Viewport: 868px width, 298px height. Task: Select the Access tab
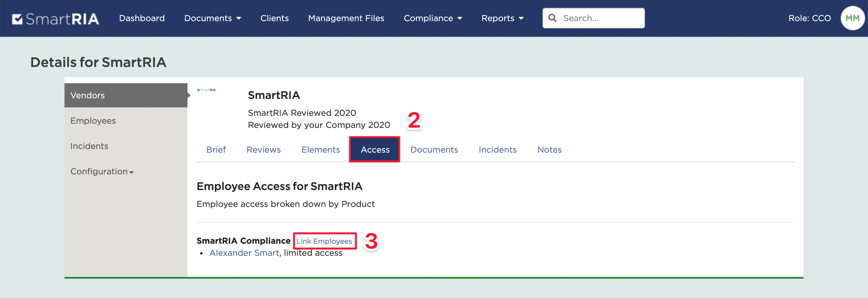(375, 150)
